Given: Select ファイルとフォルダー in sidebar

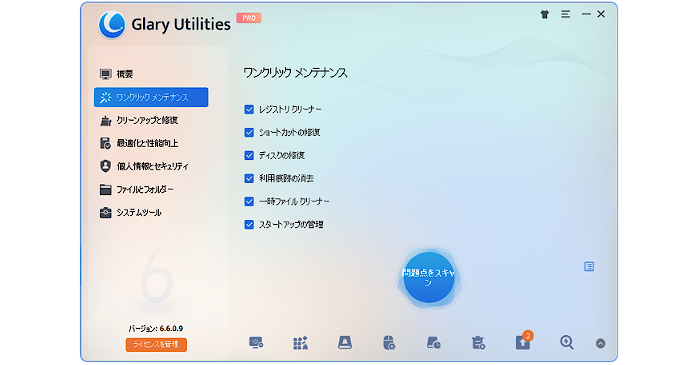Looking at the screenshot, I should point(151,190).
